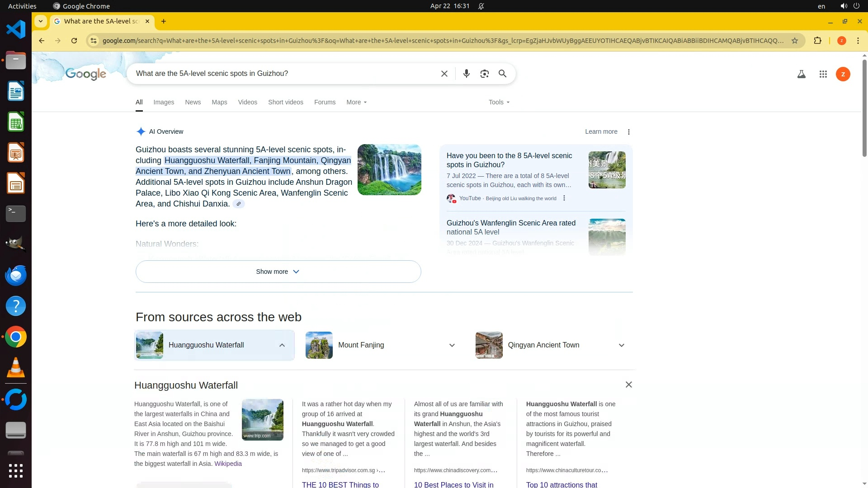Switch to the Videos tab
The image size is (868, 488).
pyautogui.click(x=247, y=102)
